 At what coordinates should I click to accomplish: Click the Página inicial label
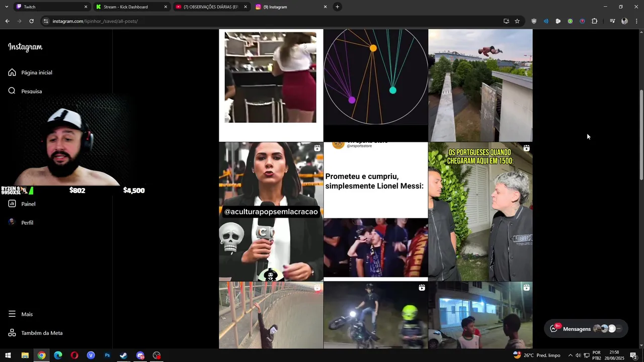click(37, 72)
